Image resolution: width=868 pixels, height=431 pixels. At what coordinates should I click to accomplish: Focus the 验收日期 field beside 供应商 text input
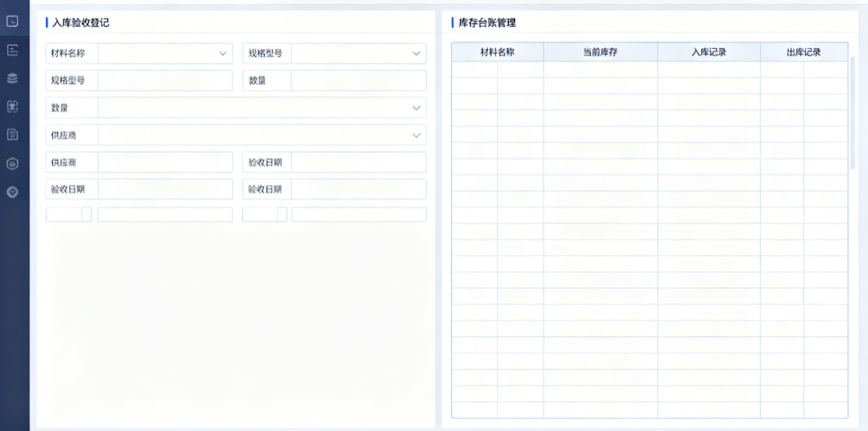[x=359, y=162]
